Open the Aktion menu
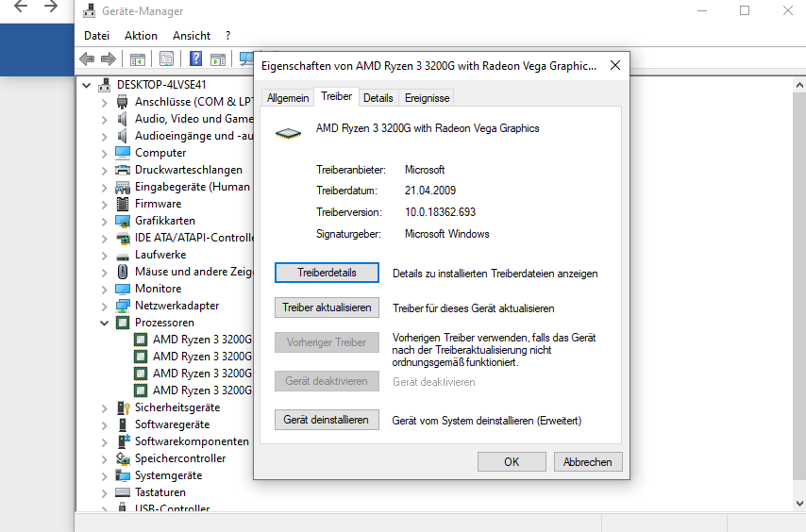Screen dimensions: 806x532 pyautogui.click(x=141, y=36)
